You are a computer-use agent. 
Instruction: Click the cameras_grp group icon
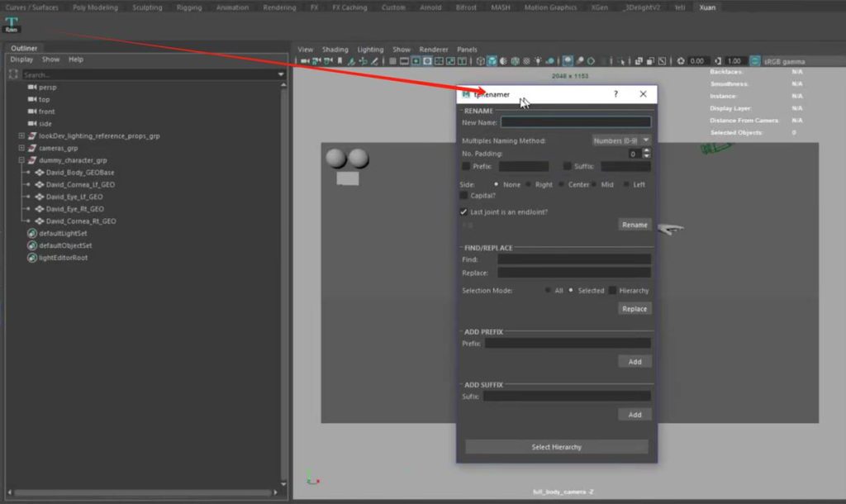(32, 148)
